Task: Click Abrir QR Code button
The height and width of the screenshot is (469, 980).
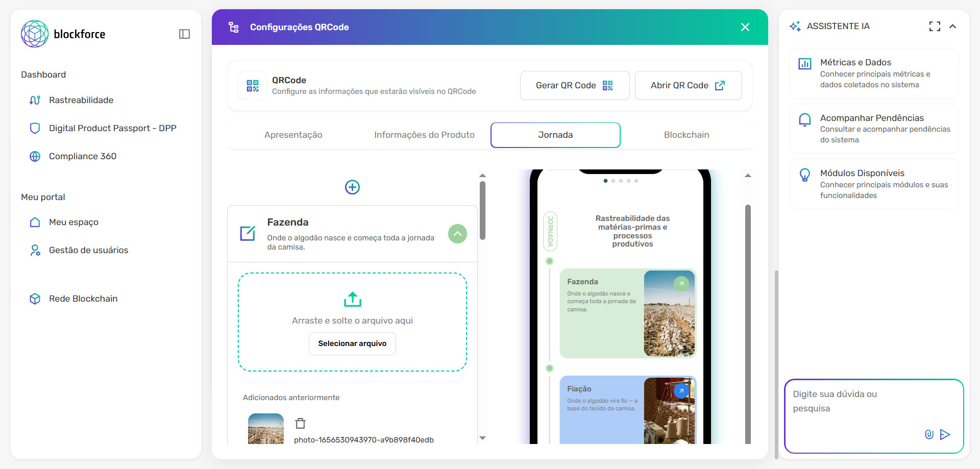Action: 688,85
